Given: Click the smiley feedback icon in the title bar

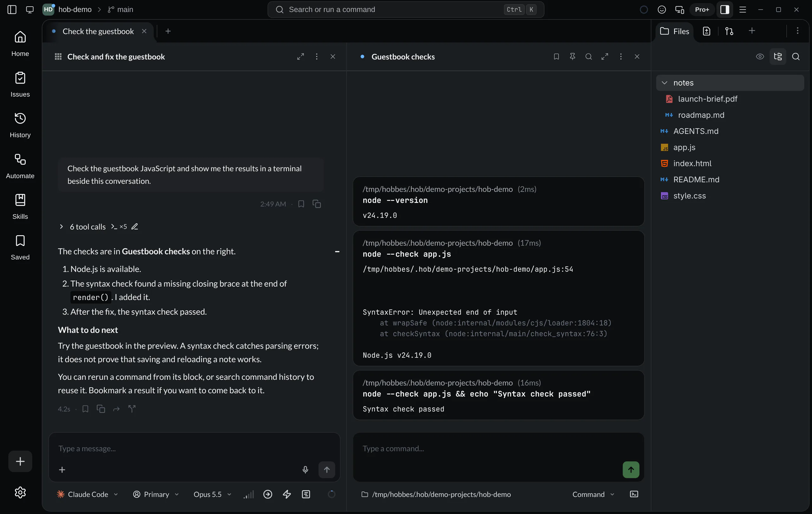Looking at the screenshot, I should (x=661, y=10).
